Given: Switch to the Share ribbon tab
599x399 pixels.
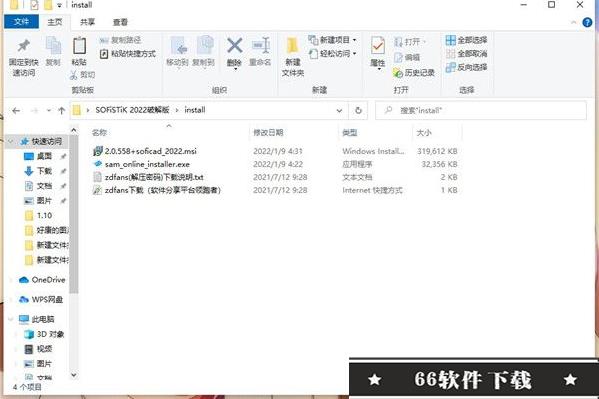Looking at the screenshot, I should click(x=87, y=22).
